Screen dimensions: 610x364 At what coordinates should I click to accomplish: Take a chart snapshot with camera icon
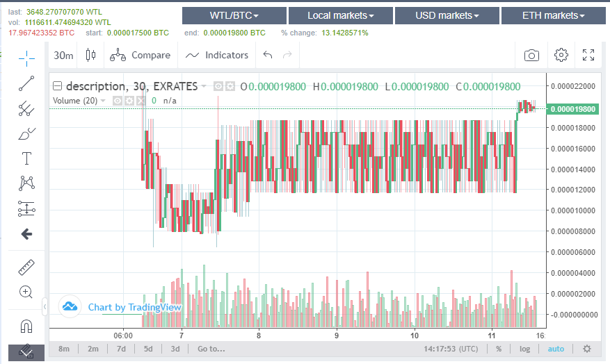(x=531, y=55)
